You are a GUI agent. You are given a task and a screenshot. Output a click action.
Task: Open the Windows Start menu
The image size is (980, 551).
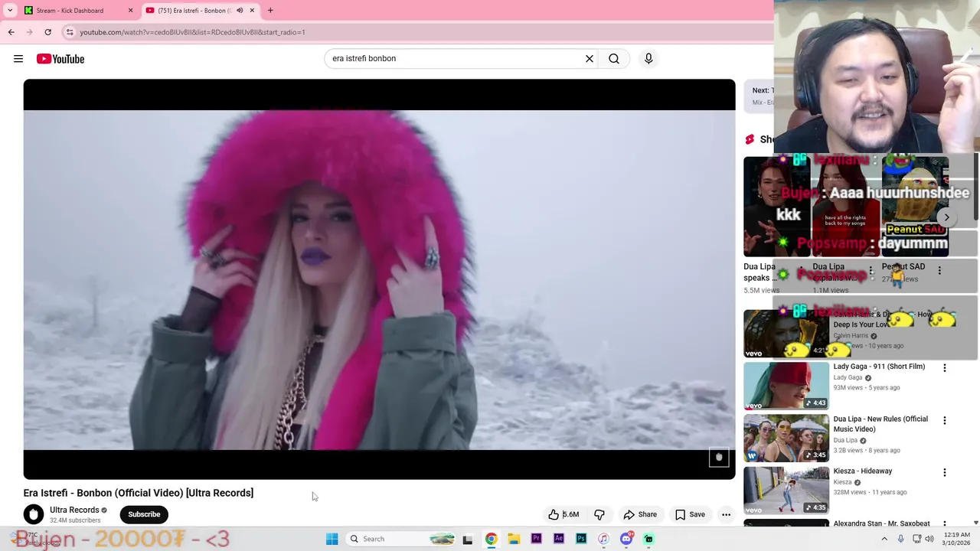(x=332, y=539)
